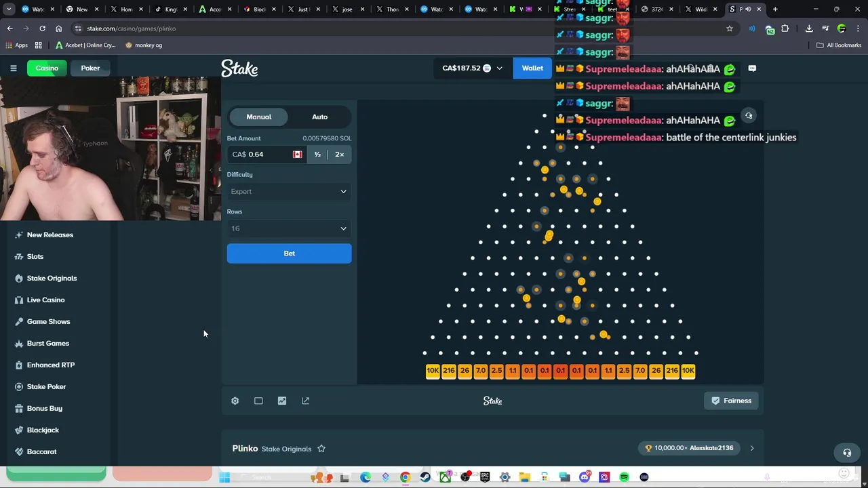Expand the Difficulty dropdown showing Expert
The width and height of the screenshot is (868, 488).
[x=290, y=192]
